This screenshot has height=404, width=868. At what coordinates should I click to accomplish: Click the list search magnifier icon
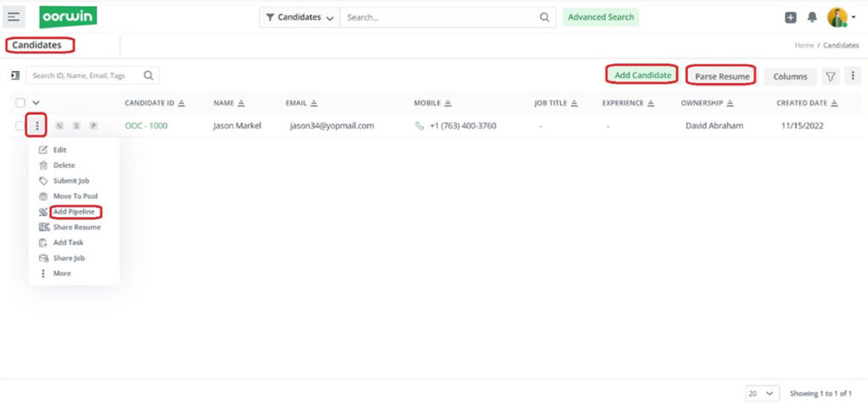148,75
